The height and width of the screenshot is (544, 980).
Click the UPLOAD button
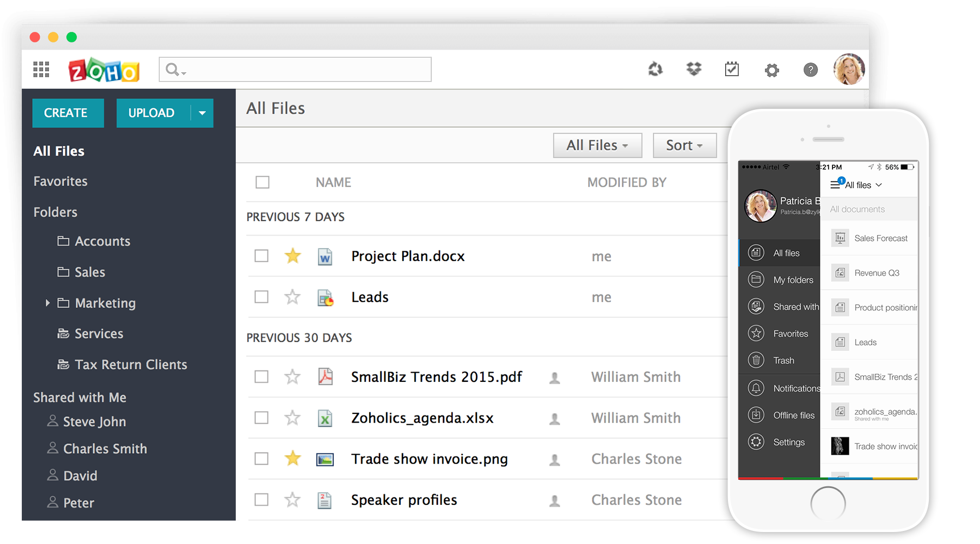pos(151,113)
